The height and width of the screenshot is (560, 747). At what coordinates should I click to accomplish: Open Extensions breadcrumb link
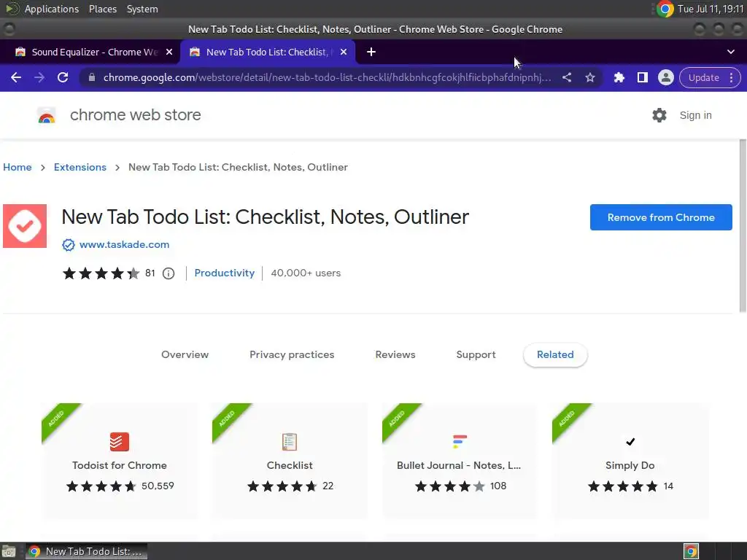click(x=80, y=167)
